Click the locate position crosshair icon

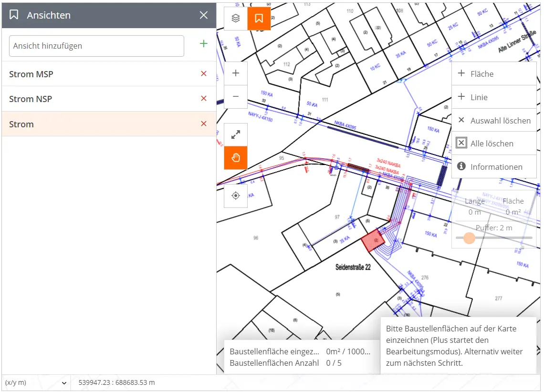pos(236,196)
